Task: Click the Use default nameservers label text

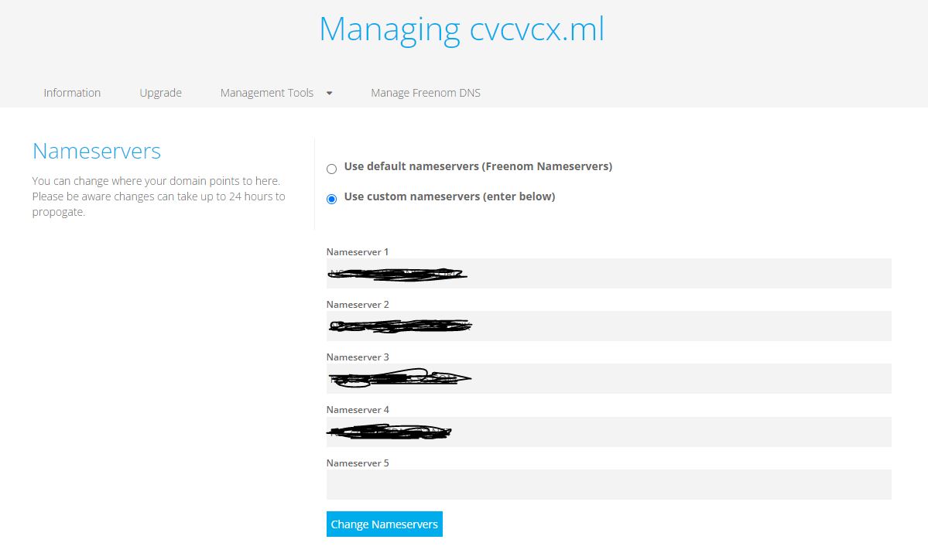Action: (x=478, y=166)
